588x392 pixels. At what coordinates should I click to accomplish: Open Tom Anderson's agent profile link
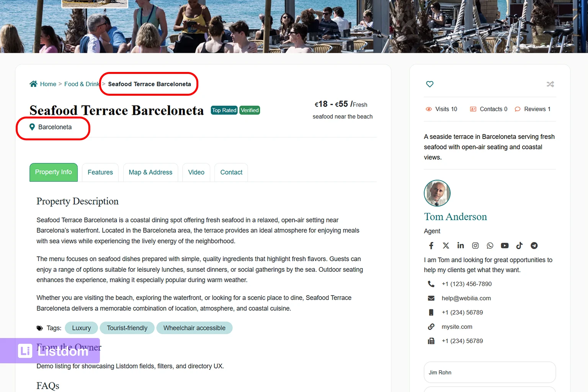pyautogui.click(x=455, y=217)
